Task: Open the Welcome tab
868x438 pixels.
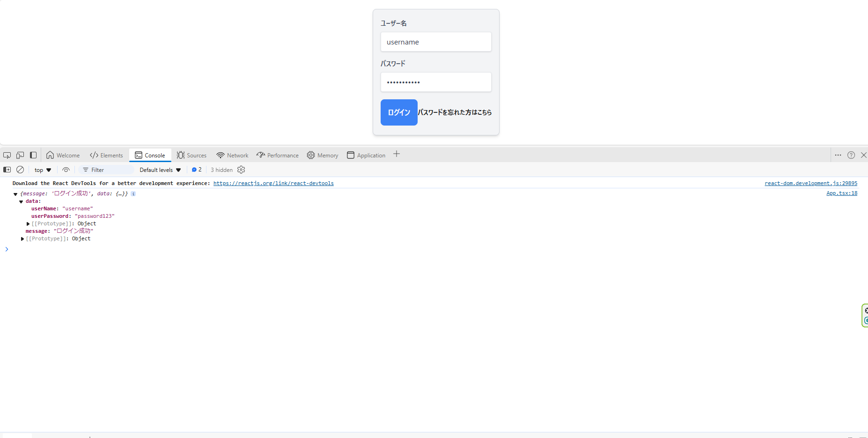Action: (x=63, y=156)
